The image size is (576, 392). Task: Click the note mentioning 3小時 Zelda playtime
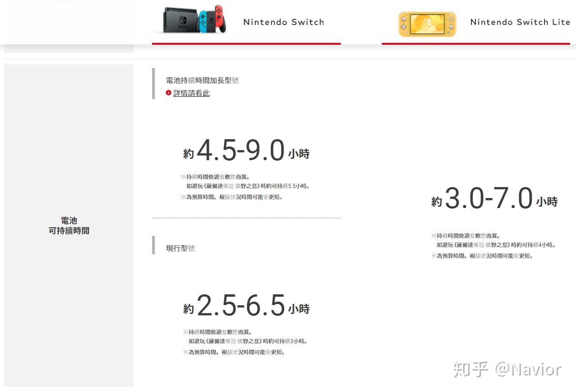coord(248,341)
